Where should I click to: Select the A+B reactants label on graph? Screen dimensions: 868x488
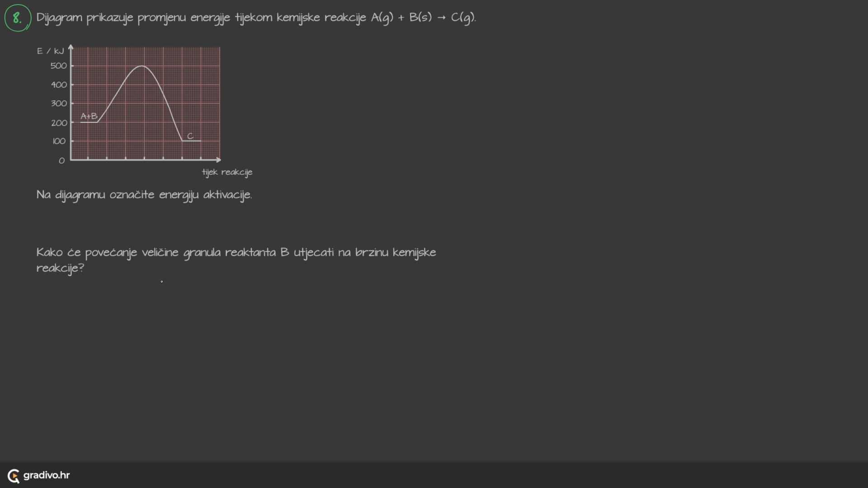(89, 116)
